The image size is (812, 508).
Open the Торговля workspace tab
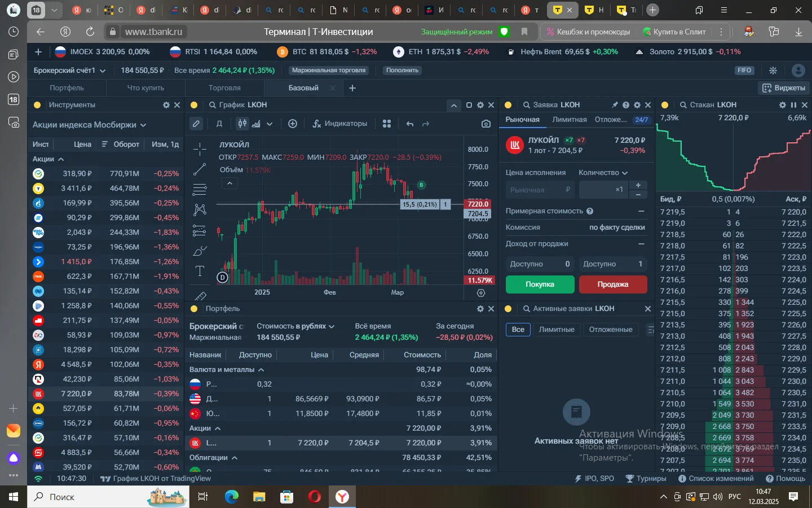click(224, 88)
